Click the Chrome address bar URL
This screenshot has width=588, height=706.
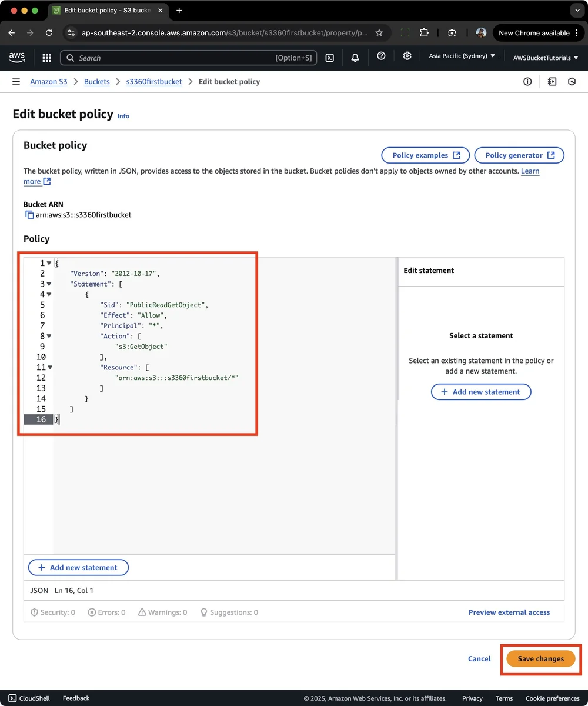225,33
